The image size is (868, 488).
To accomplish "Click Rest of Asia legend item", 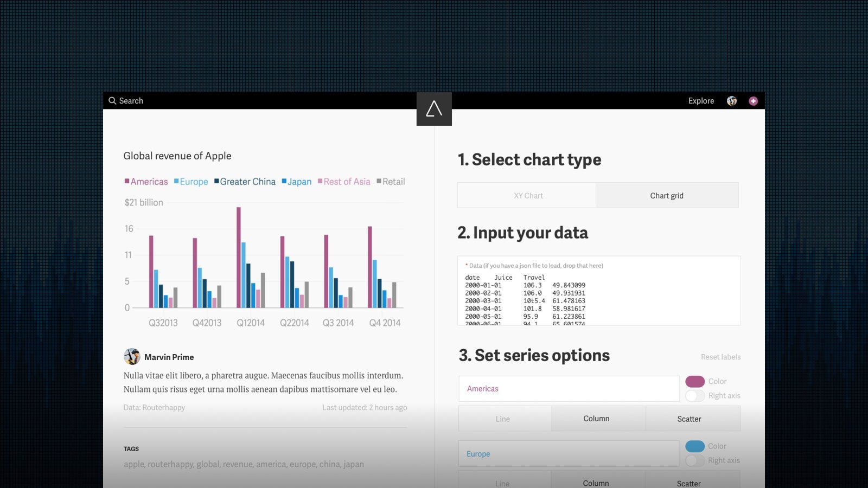I will click(x=344, y=182).
